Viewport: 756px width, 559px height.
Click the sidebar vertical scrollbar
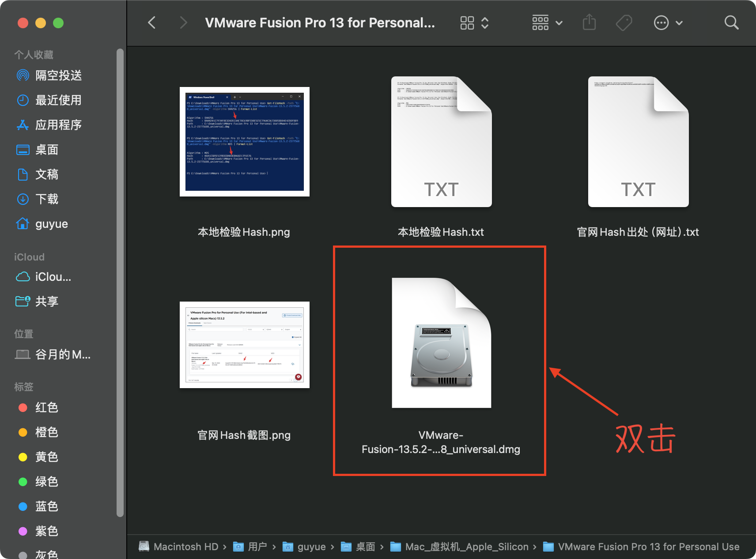pos(120,283)
